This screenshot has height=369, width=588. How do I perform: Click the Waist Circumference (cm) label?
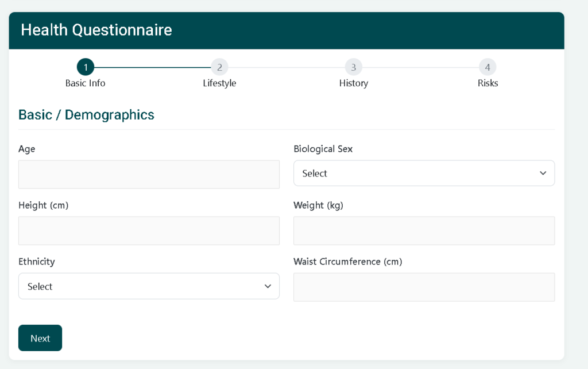tap(347, 262)
